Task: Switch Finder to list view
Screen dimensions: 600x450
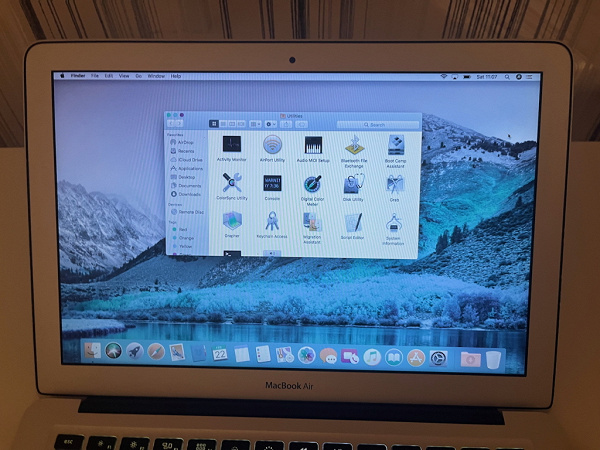Action: click(223, 124)
